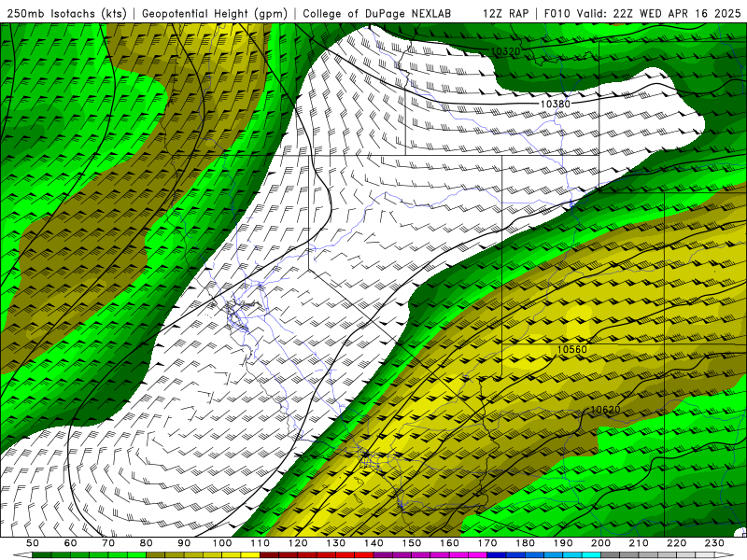
Task: Click the 180 kt legend value
Action: click(x=525, y=543)
